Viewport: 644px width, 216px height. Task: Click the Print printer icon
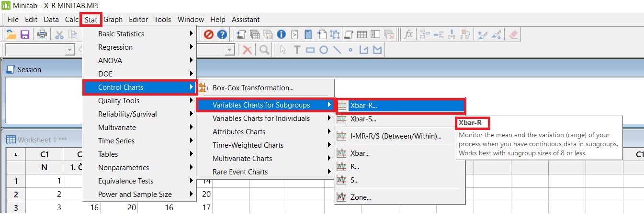click(42, 34)
